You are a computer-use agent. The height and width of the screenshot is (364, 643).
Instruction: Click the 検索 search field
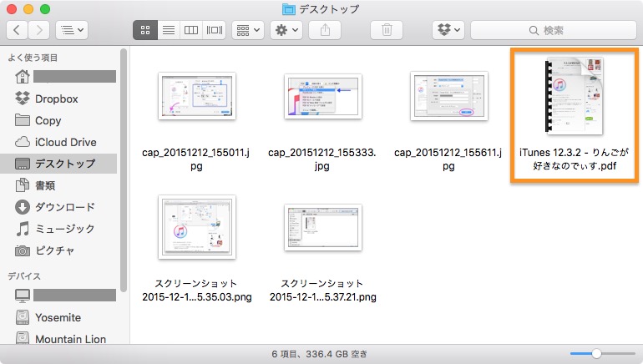click(553, 30)
